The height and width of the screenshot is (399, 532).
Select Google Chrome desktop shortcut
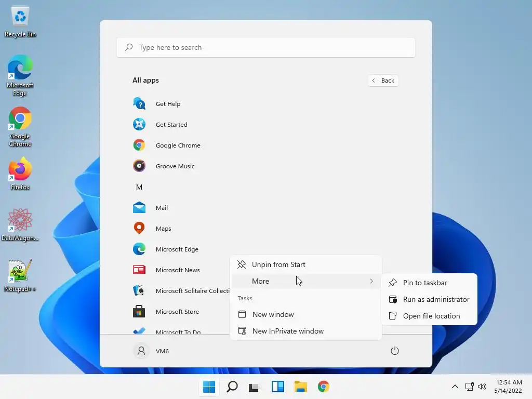[x=20, y=127]
